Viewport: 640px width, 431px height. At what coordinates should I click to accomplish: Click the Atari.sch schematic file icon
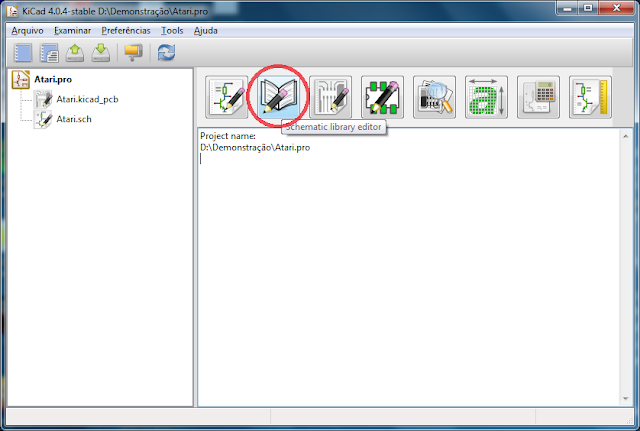click(43, 119)
